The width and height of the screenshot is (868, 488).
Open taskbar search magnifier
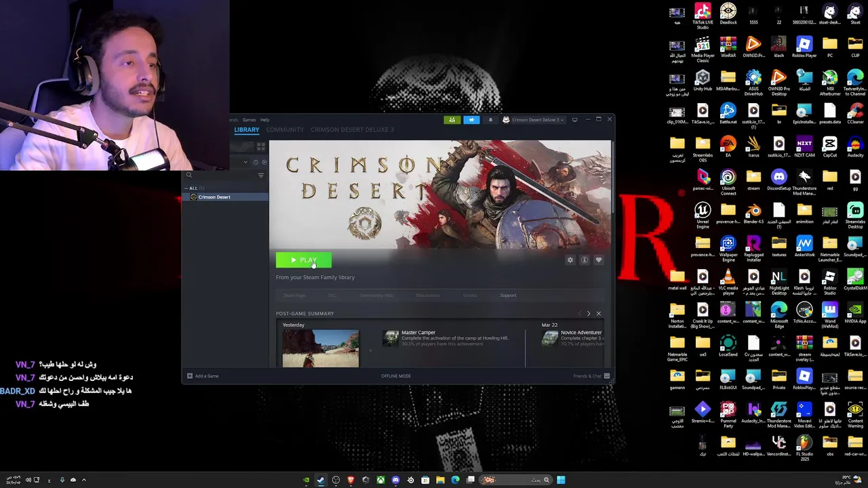pos(547,481)
